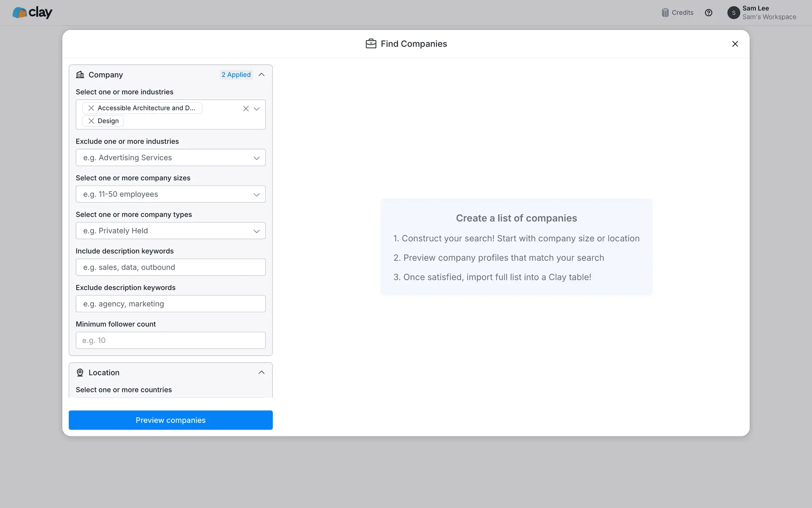This screenshot has width=812, height=508.
Task: Remove the Accessible Architecture industry tag
Action: [91, 108]
